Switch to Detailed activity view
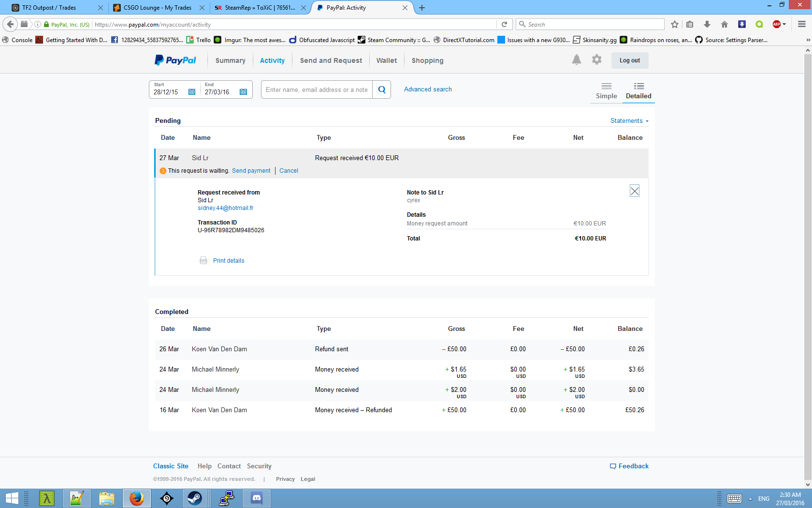 click(x=638, y=90)
